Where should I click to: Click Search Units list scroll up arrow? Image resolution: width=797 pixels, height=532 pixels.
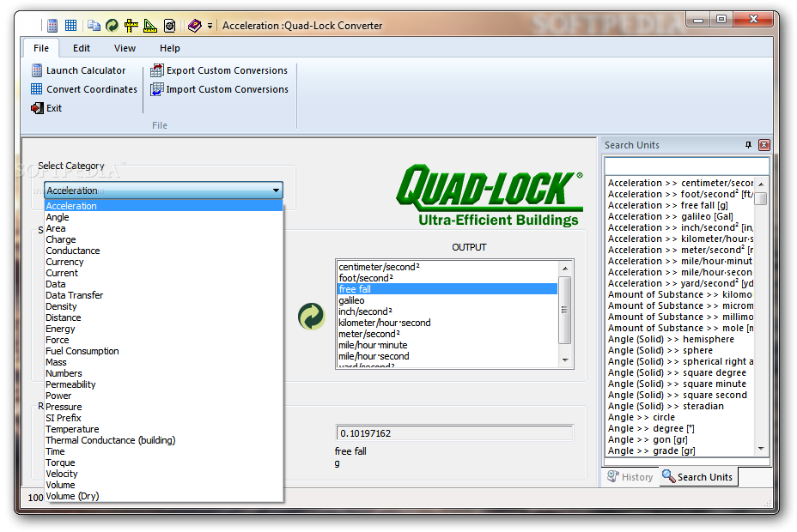point(761,184)
